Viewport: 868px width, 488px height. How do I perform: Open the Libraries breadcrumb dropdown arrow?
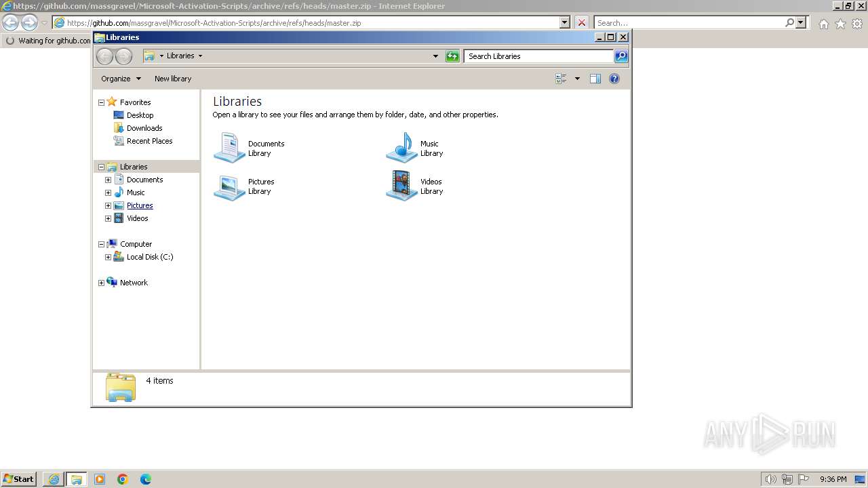tap(200, 56)
